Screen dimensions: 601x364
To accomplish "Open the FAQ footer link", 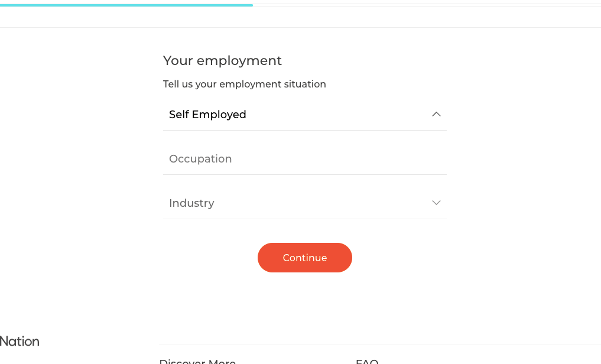I will click(x=367, y=361).
